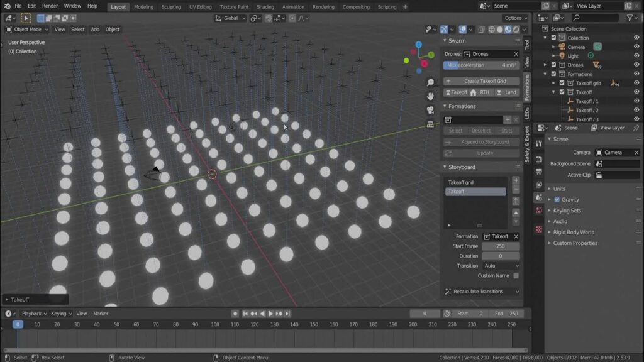Uncheck the Formations collection checkbox

553,74
